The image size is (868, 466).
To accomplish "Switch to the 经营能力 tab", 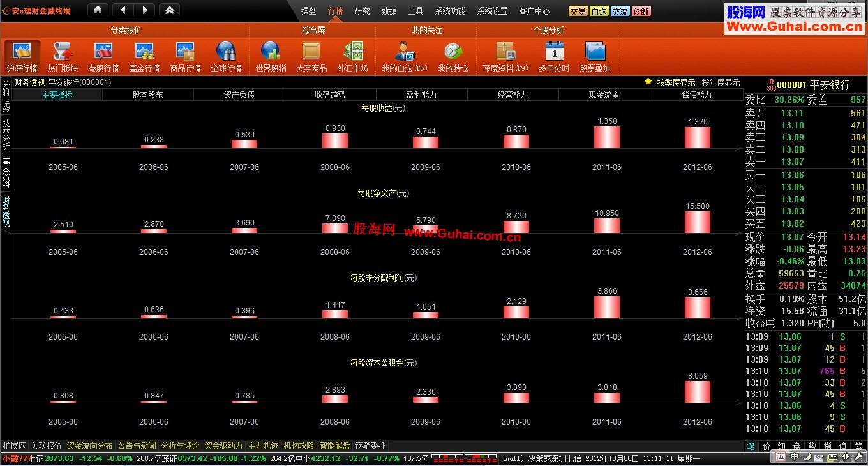I will click(x=513, y=94).
